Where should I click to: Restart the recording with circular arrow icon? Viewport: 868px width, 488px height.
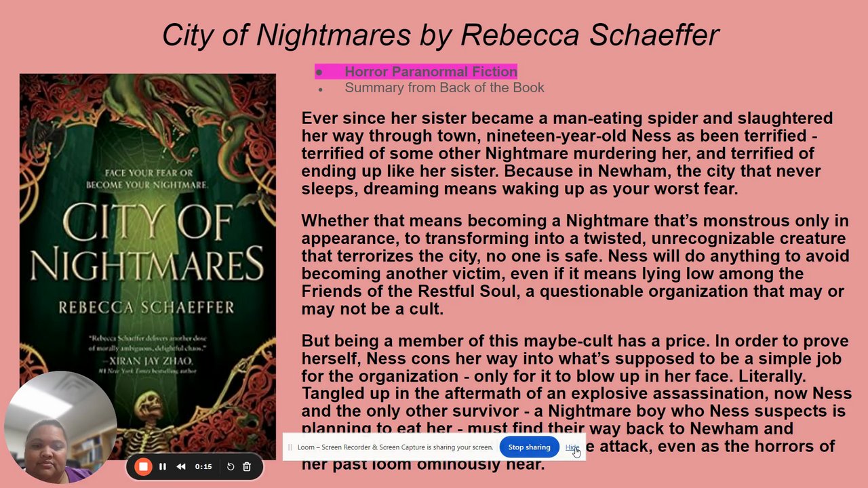pos(231,466)
